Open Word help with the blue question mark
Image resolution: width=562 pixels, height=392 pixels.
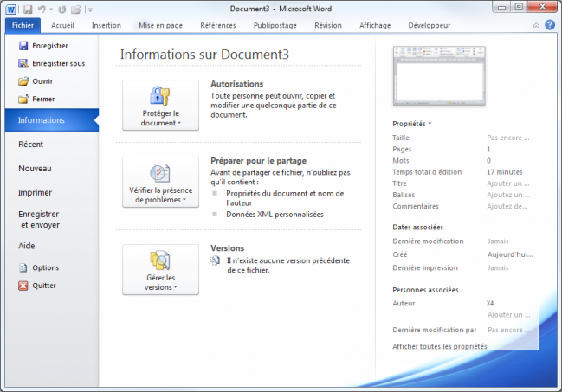(550, 25)
